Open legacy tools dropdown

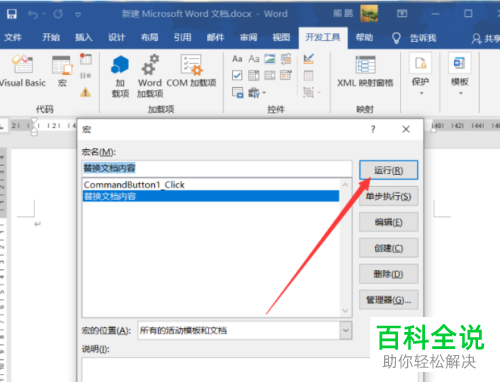pos(257,93)
